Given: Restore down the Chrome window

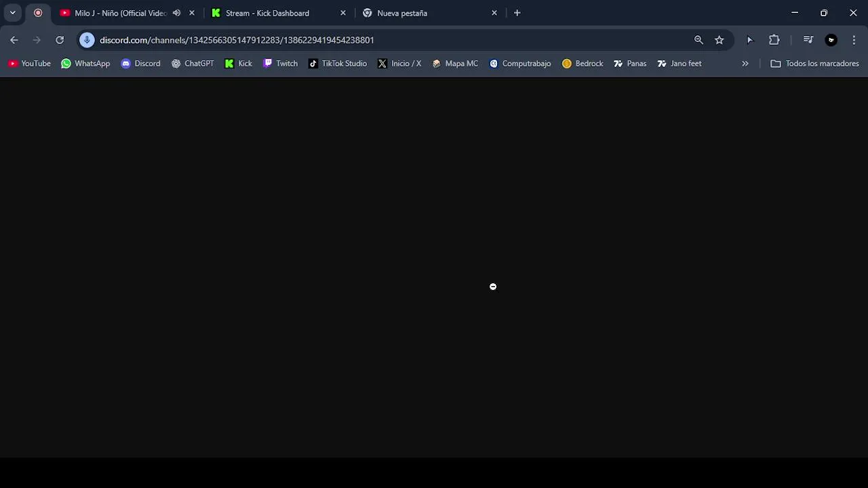Looking at the screenshot, I should (x=824, y=13).
